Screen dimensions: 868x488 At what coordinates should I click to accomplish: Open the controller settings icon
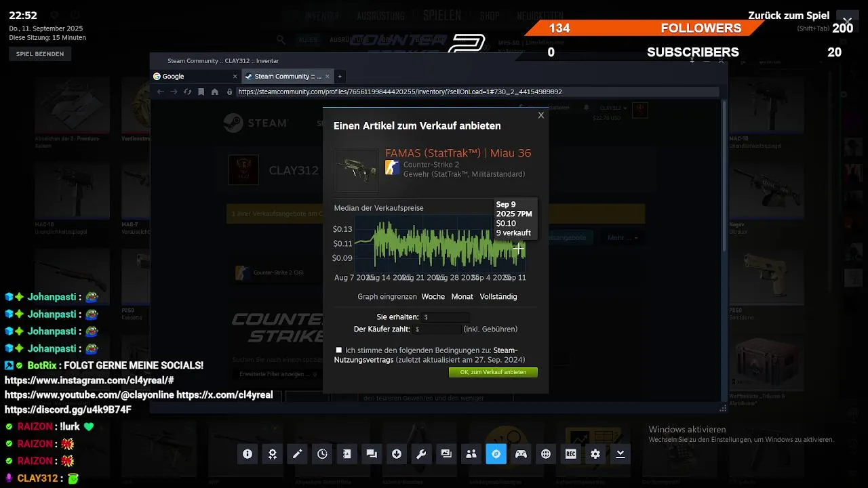point(521,454)
